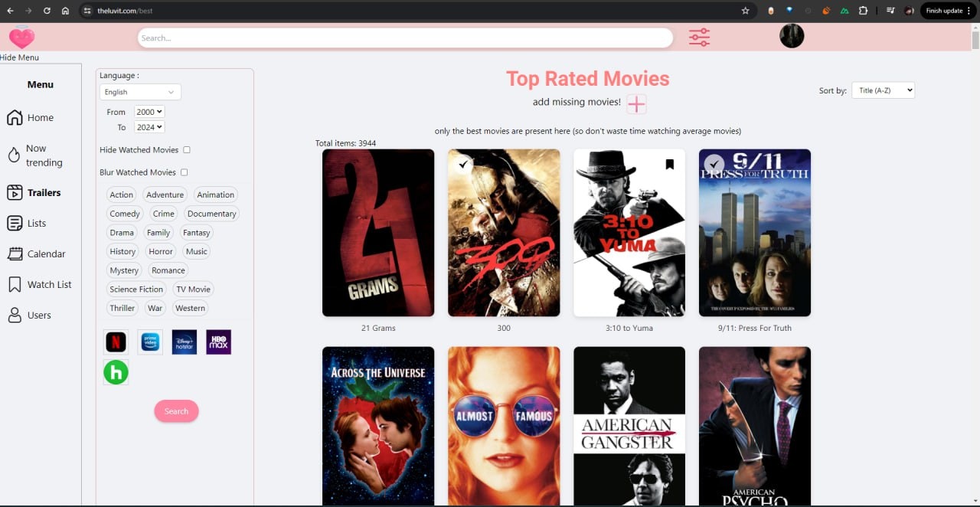Select the HBO Max provider icon
The image size is (980, 507).
tap(219, 342)
